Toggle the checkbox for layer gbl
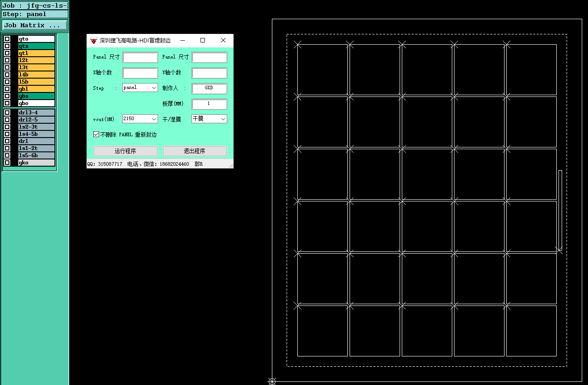 click(x=7, y=89)
